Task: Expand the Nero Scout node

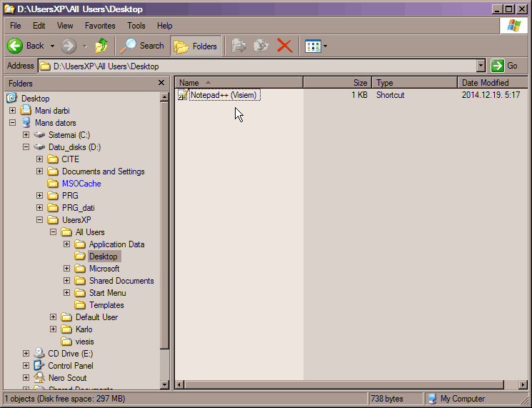Action: click(x=26, y=378)
